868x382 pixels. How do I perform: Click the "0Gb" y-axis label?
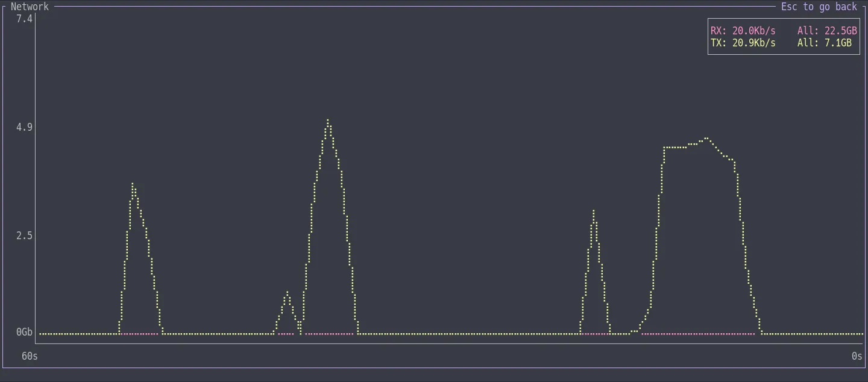pyautogui.click(x=24, y=332)
